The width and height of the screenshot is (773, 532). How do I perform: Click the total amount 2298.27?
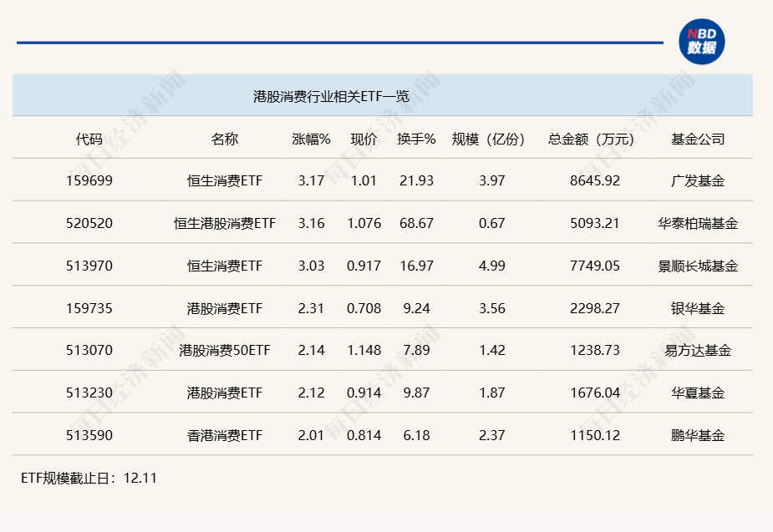(595, 308)
